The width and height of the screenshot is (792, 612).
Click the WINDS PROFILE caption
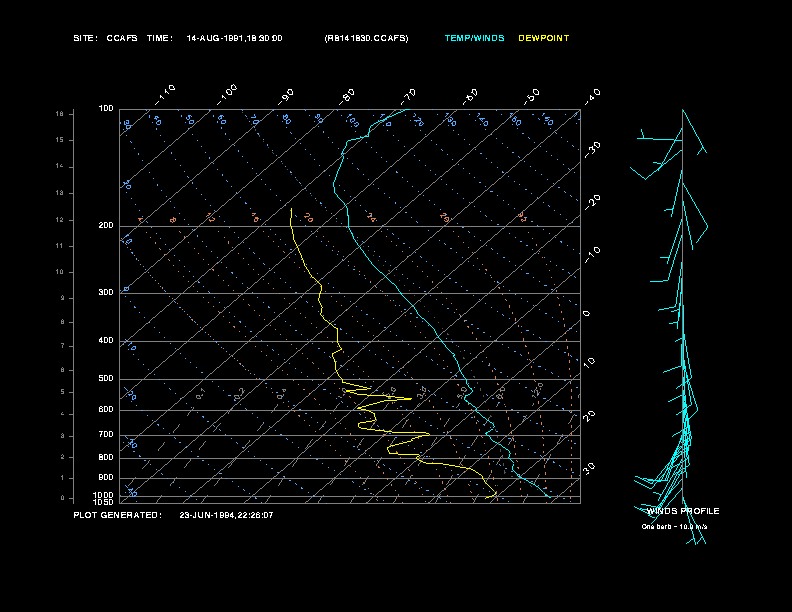coord(683,511)
